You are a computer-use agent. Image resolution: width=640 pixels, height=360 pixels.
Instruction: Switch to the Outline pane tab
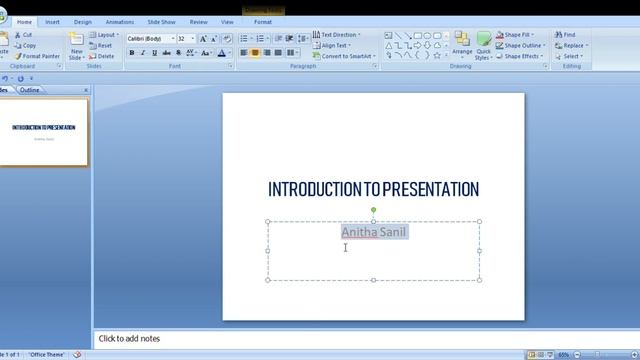30,90
